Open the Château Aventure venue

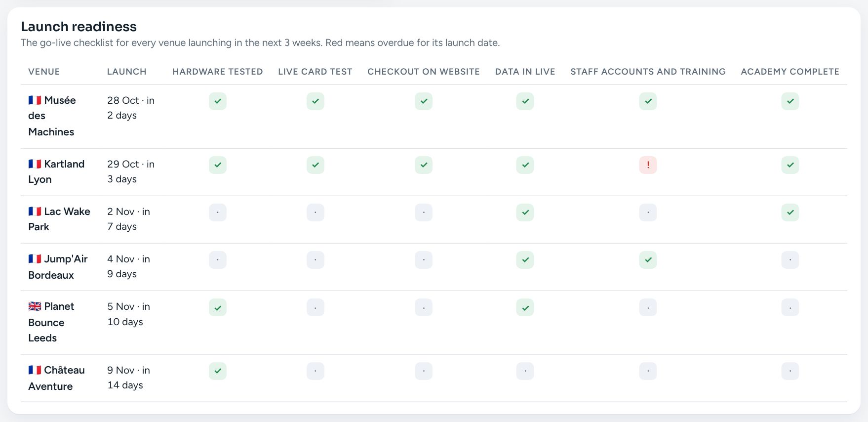pyautogui.click(x=56, y=378)
